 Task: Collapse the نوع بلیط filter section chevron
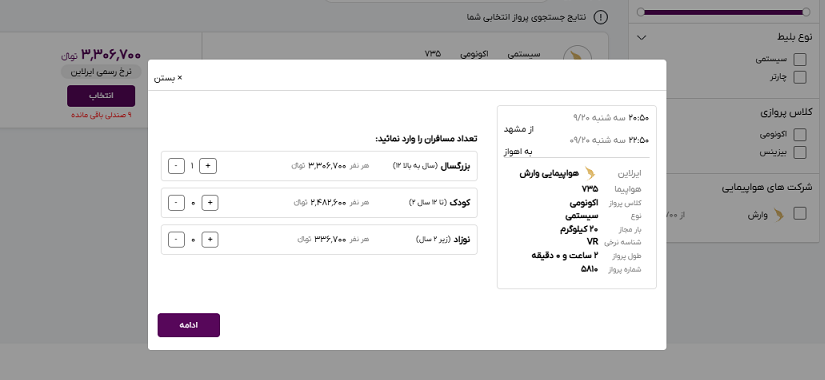641,37
